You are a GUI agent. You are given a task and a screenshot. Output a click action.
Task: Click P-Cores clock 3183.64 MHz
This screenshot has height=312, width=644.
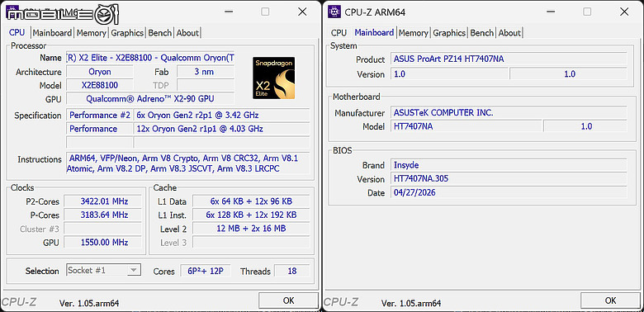point(102,215)
